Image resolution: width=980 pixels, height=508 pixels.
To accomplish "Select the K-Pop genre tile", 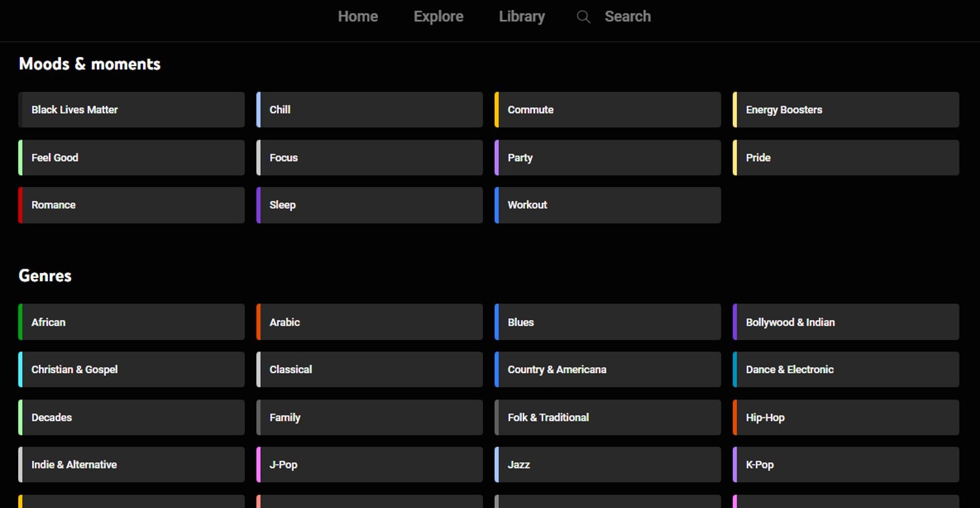I will click(x=845, y=465).
